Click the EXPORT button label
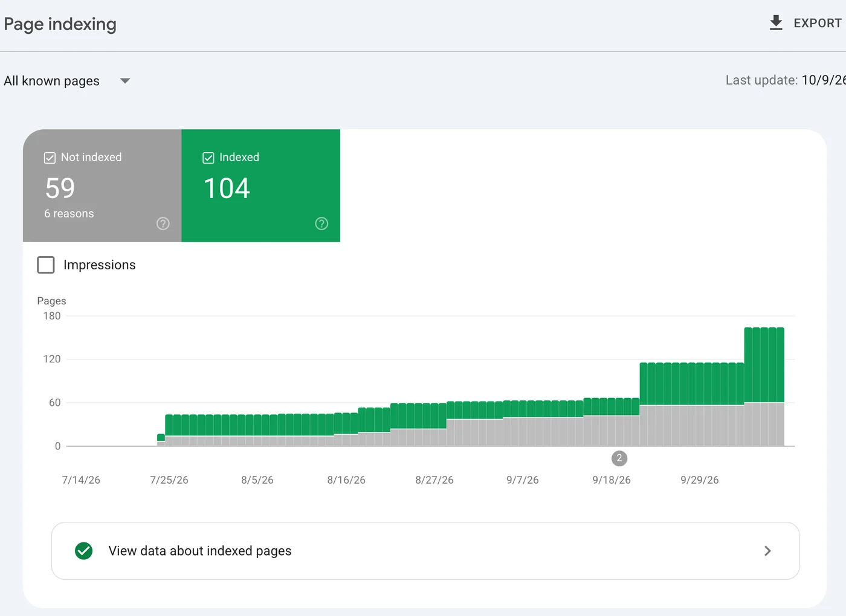Image resolution: width=846 pixels, height=616 pixels. click(818, 23)
